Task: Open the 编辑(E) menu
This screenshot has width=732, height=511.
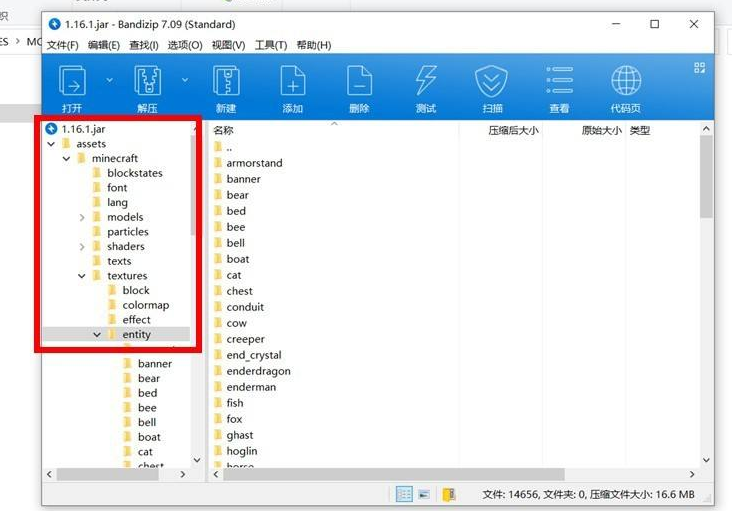Action: tap(104, 45)
